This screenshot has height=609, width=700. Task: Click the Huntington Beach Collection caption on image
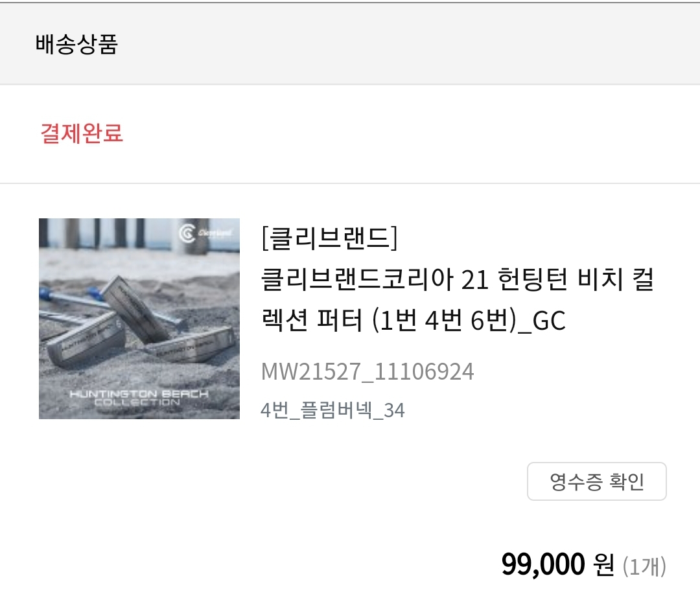[139, 398]
